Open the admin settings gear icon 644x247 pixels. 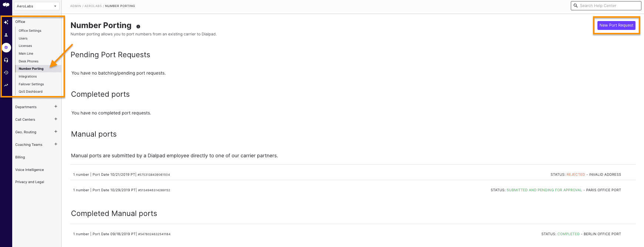coord(6,47)
